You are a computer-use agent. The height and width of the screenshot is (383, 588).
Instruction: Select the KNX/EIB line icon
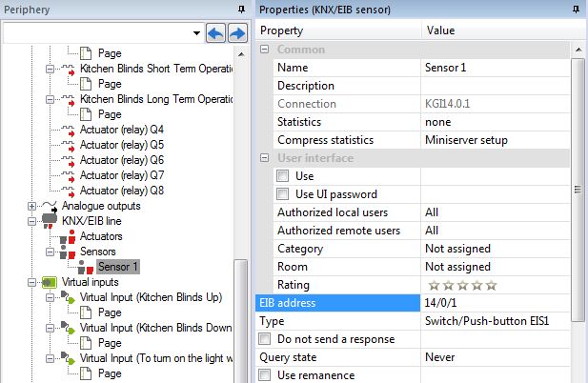[50, 220]
